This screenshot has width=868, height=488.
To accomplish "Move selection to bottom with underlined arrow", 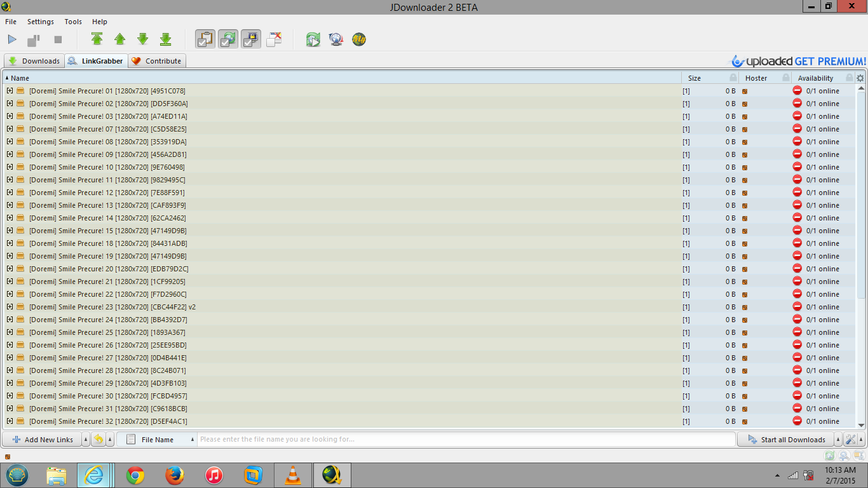I will 165,39.
